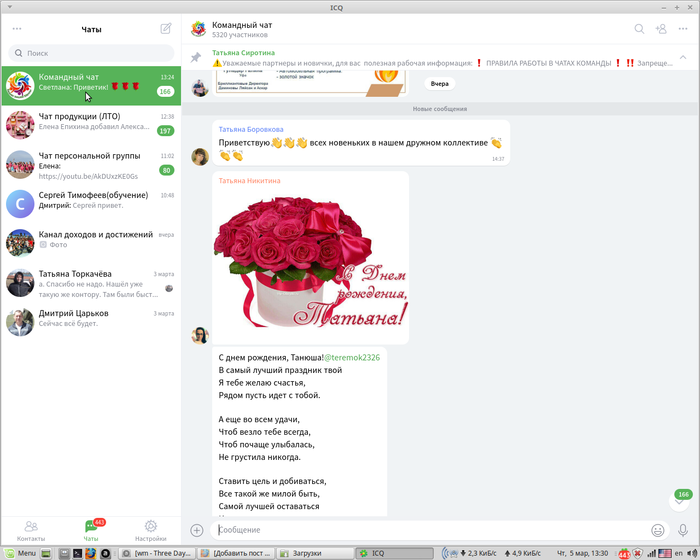This screenshot has height=560, width=700.
Task: Jump to latest messages with down arrow
Action: click(680, 503)
